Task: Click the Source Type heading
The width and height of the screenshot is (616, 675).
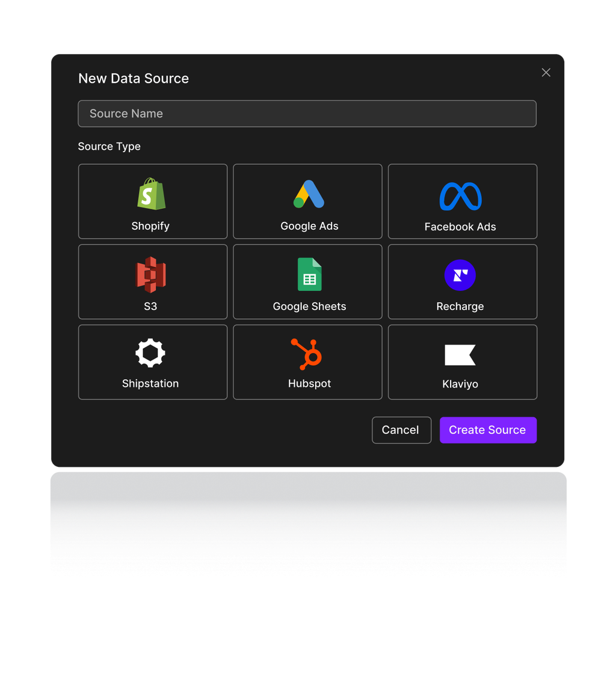Action: tap(109, 146)
